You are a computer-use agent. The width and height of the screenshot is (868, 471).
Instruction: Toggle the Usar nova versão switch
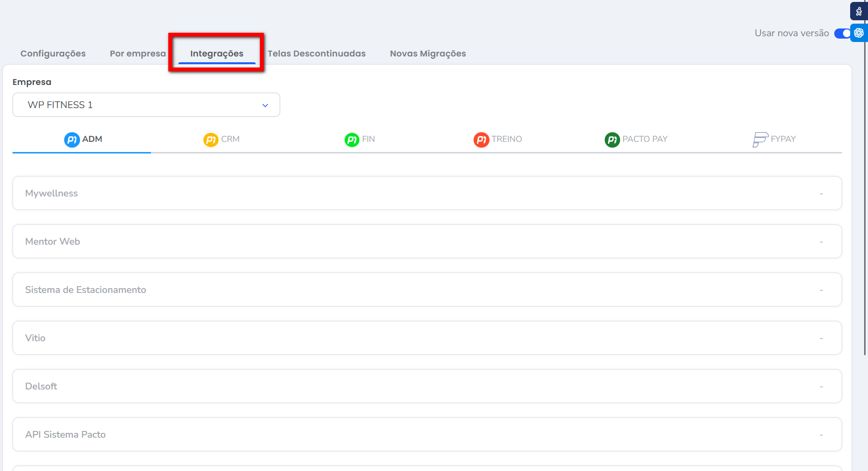click(x=842, y=33)
